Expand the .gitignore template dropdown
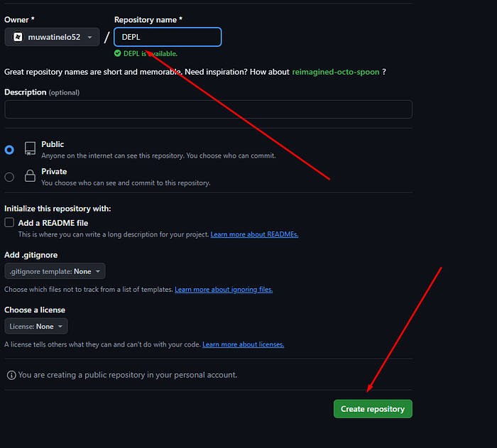Image resolution: width=497 pixels, height=448 pixels. [55, 271]
